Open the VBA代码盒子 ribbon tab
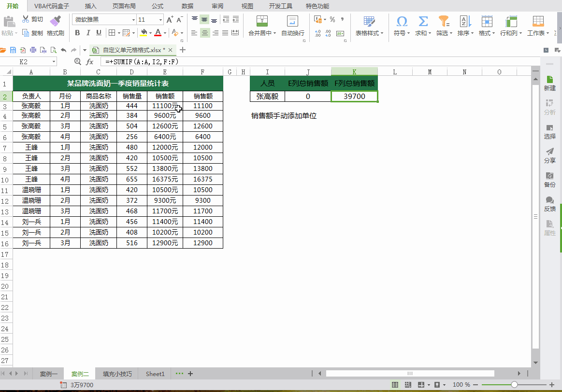This screenshot has width=562, height=392. tap(52, 6)
